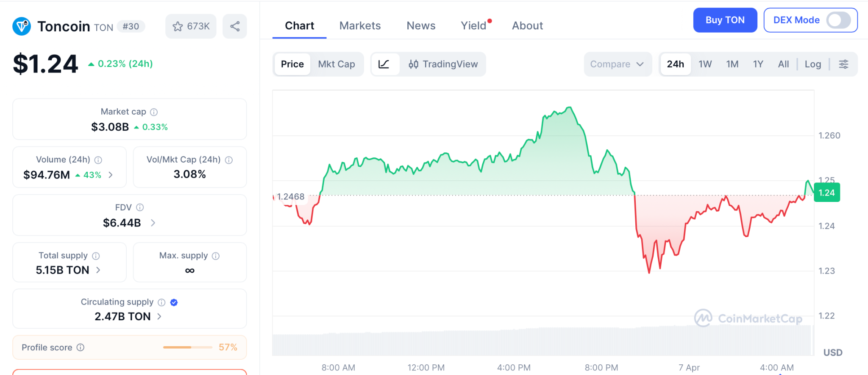The height and width of the screenshot is (375, 868).
Task: Click the Market cap info icon
Action: tap(154, 112)
